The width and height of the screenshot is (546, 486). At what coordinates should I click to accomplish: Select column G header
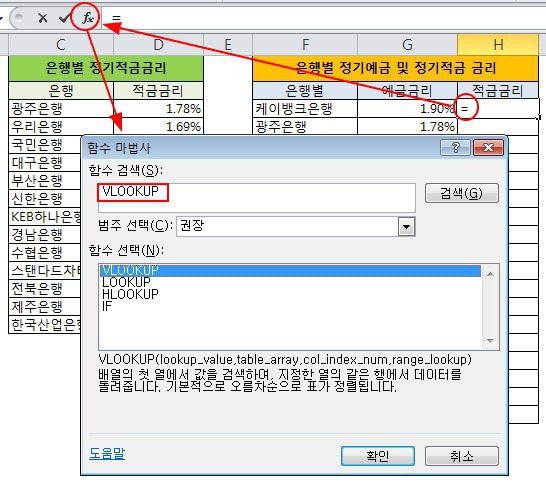[x=407, y=45]
